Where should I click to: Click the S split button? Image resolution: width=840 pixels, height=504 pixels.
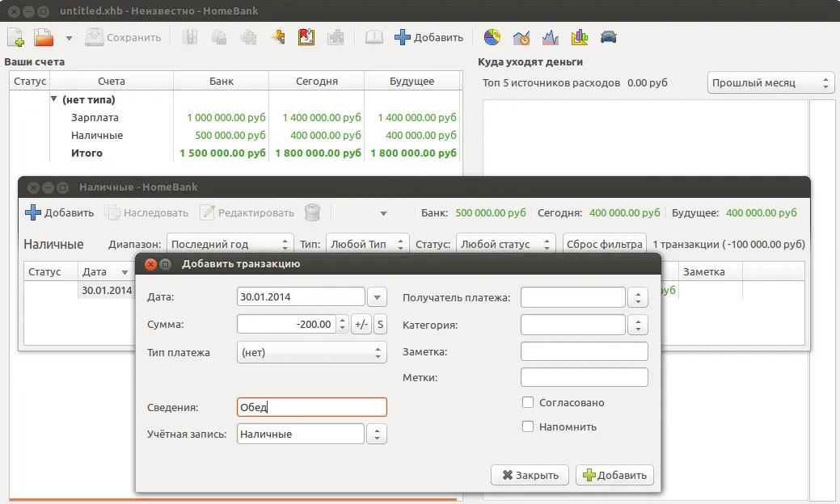[380, 324]
